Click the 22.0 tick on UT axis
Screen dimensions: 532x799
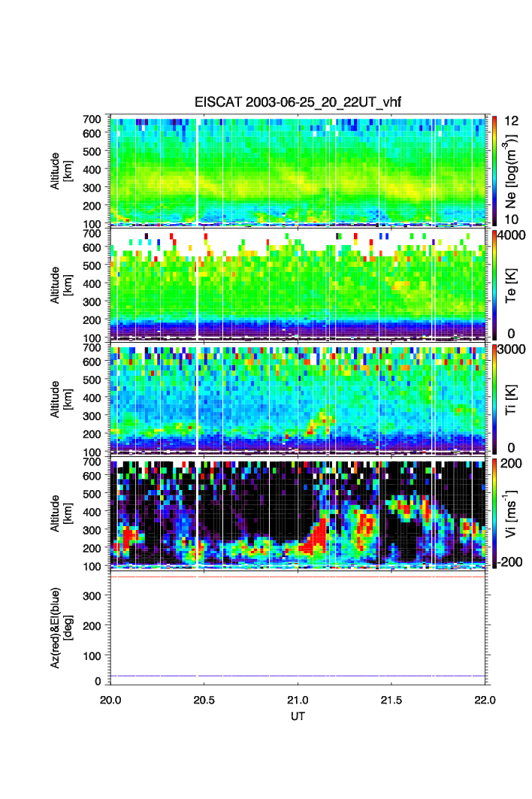485,700
